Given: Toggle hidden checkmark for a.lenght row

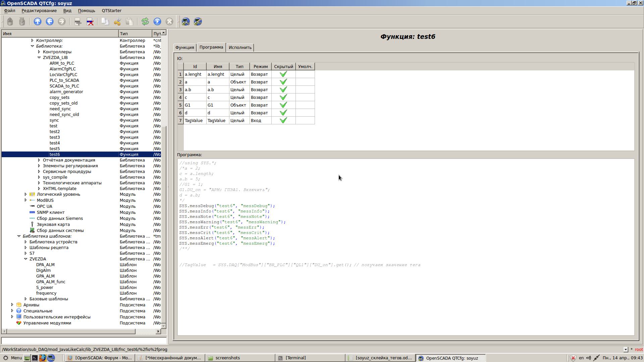Looking at the screenshot, I should [x=283, y=74].
